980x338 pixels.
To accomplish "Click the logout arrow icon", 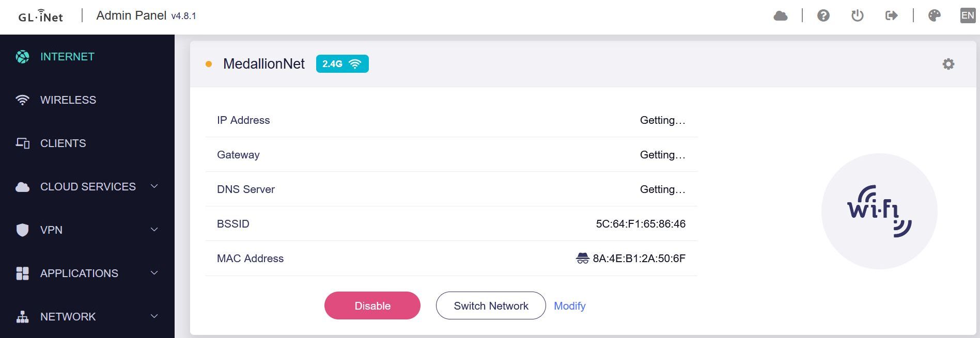I will [891, 16].
